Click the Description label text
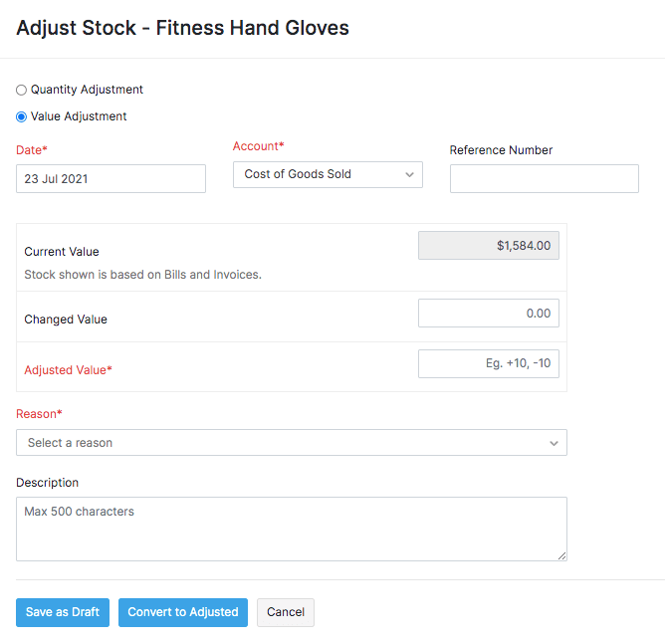665x644 pixels. 47,483
